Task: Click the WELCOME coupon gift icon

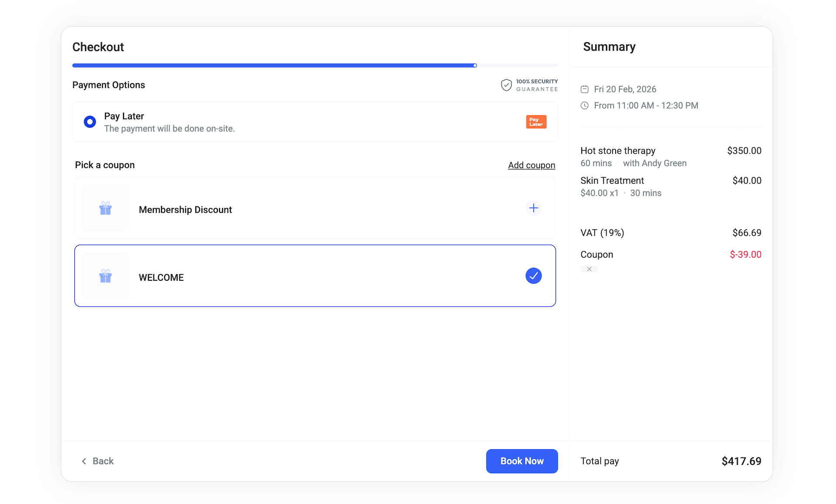Action: tap(105, 276)
